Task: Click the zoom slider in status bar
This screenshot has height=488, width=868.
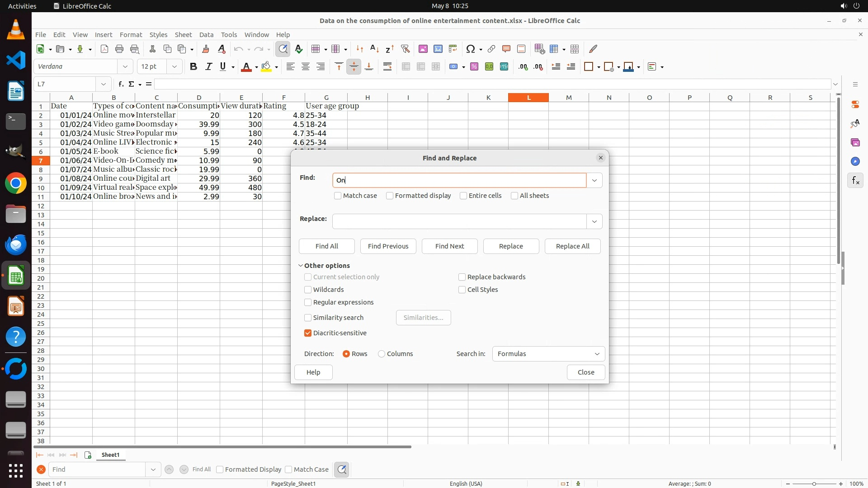Action: pos(814,483)
